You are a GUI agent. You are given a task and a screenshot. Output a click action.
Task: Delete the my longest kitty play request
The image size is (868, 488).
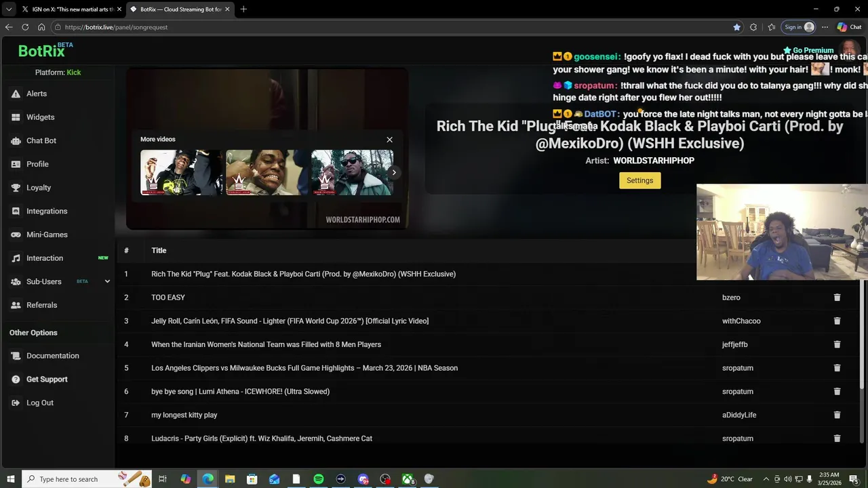click(x=837, y=415)
